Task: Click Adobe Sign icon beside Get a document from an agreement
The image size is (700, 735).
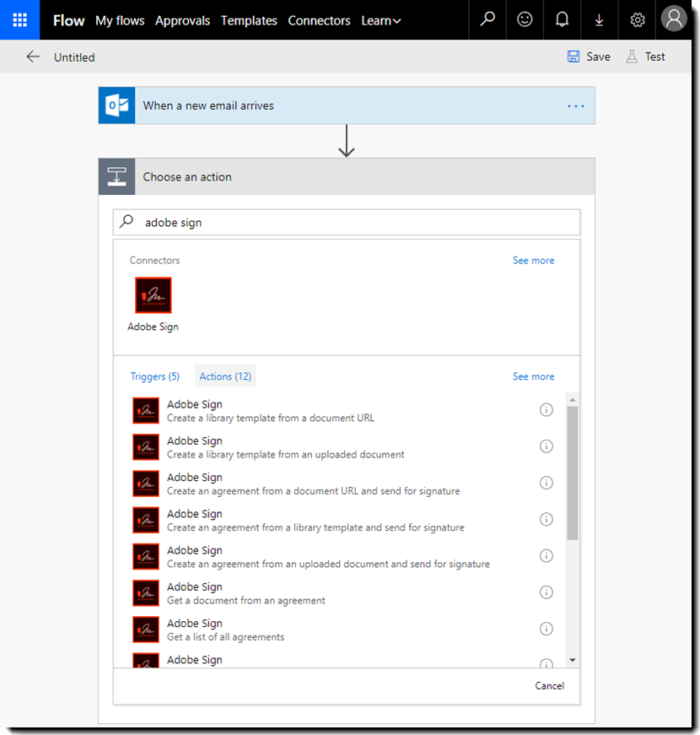Action: coord(146,593)
